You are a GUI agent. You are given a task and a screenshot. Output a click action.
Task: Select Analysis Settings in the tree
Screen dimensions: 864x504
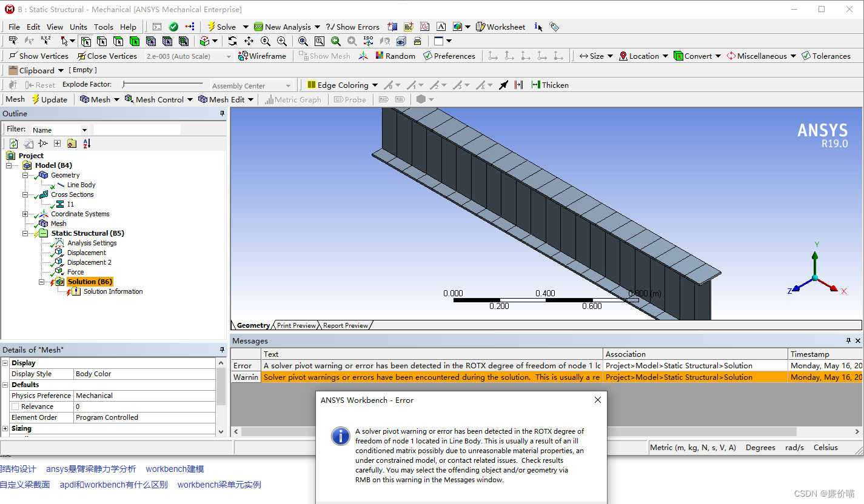pyautogui.click(x=92, y=243)
